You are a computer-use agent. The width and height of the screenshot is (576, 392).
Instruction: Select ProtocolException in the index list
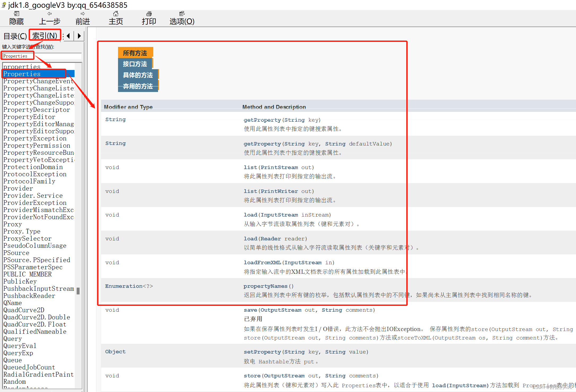click(x=35, y=174)
